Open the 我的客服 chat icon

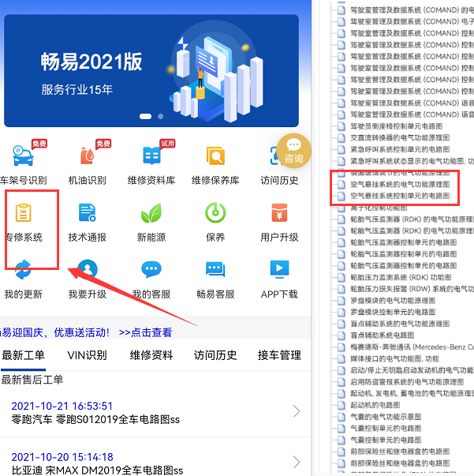(151, 269)
